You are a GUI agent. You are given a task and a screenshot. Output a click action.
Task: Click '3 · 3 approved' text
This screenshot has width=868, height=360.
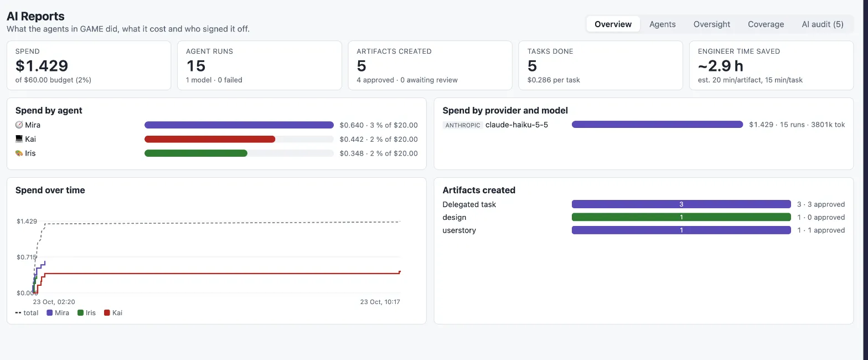point(821,204)
